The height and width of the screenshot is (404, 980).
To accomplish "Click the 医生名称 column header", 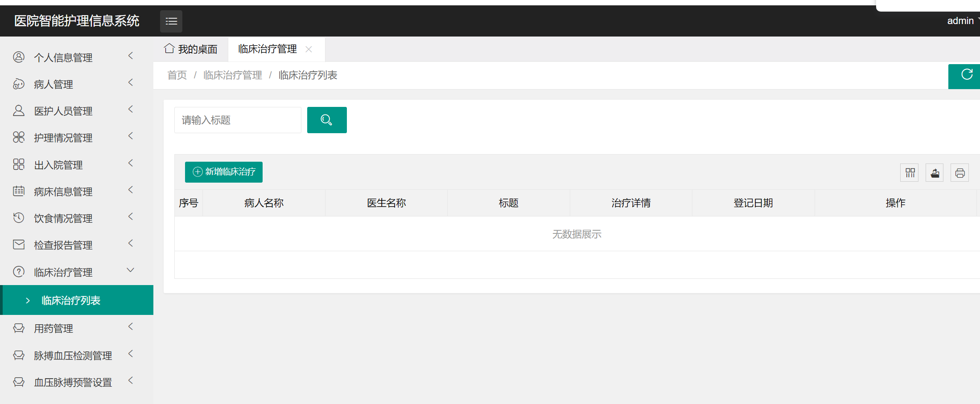I will pos(387,203).
